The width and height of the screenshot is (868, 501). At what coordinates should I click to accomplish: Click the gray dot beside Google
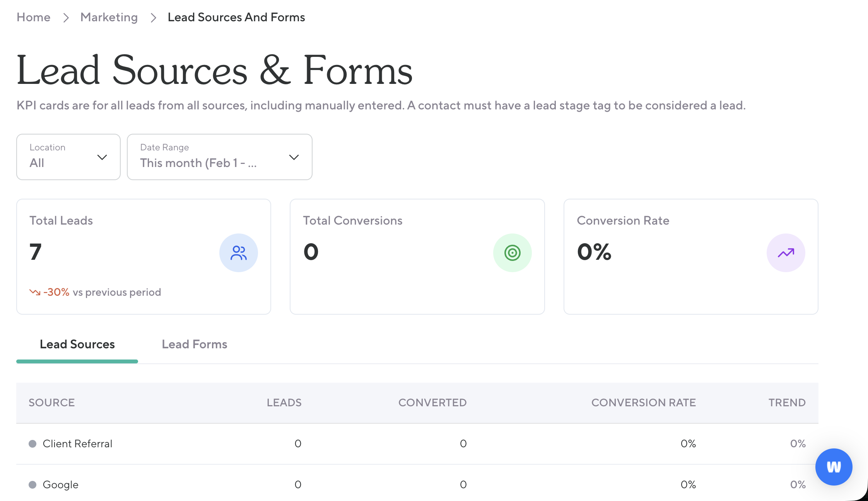32,485
